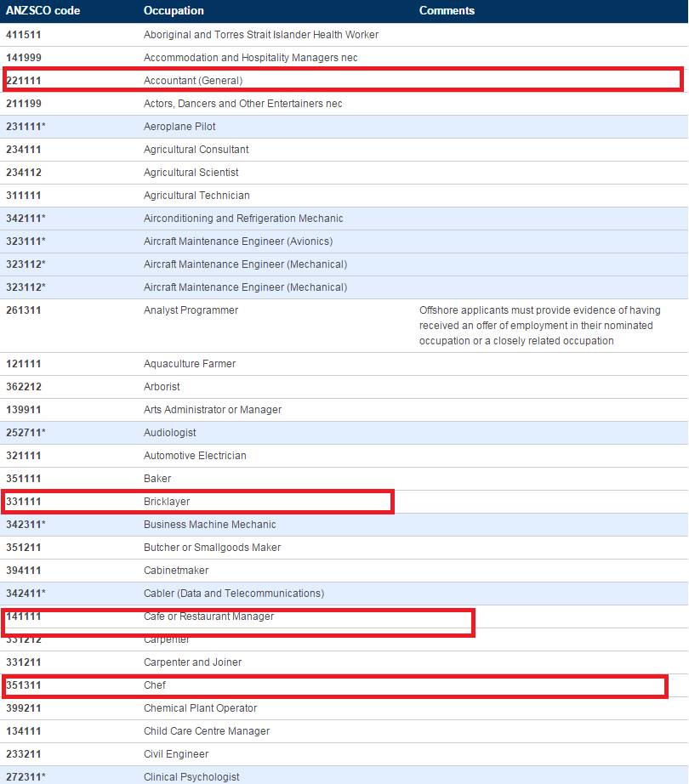Click the Occupation column header
Viewport: 689px width, 784px height.
click(174, 11)
